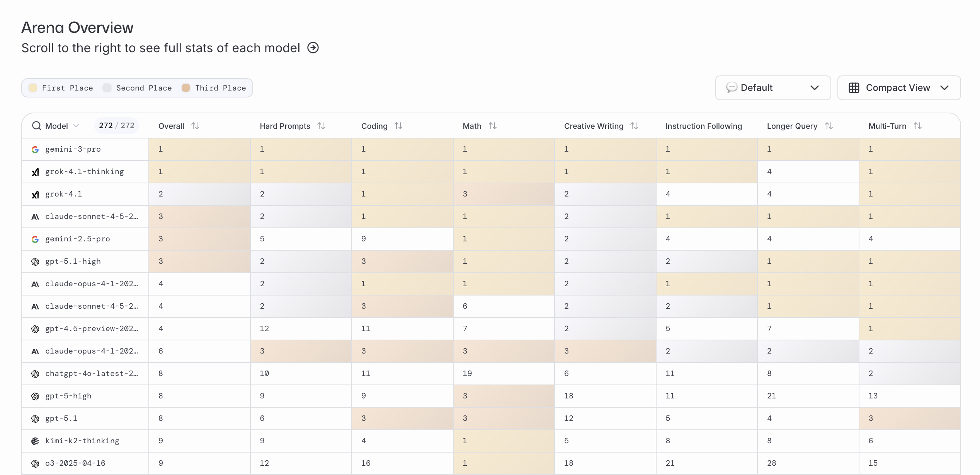Viewport: 980px width, 475px height.
Task: Click the "First Place" legend label
Action: (x=68, y=88)
